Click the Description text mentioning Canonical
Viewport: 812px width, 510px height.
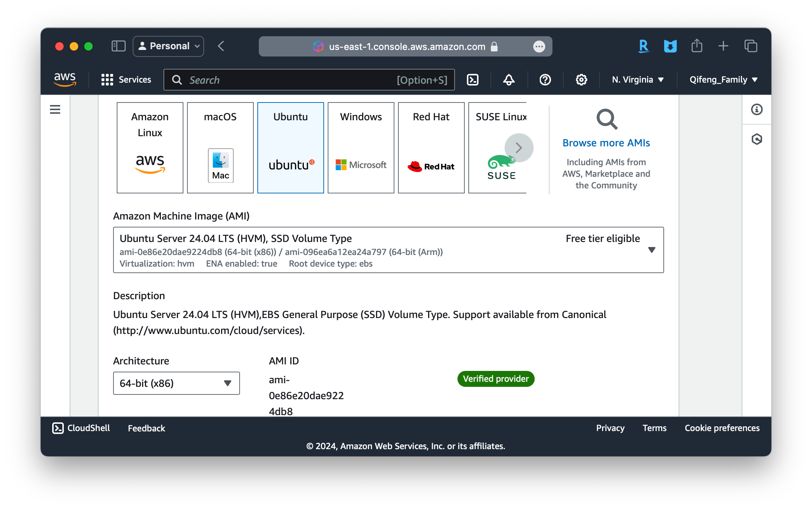[360, 322]
